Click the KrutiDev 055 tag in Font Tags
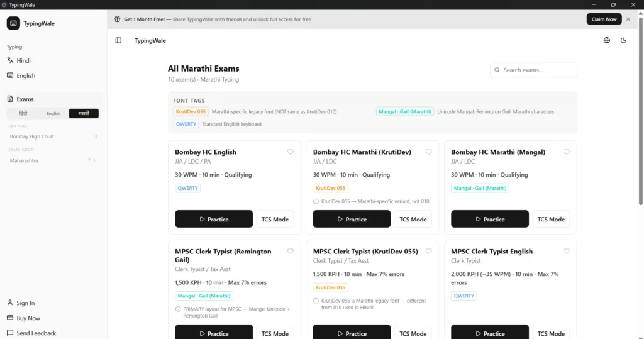The image size is (644, 339). pyautogui.click(x=191, y=112)
